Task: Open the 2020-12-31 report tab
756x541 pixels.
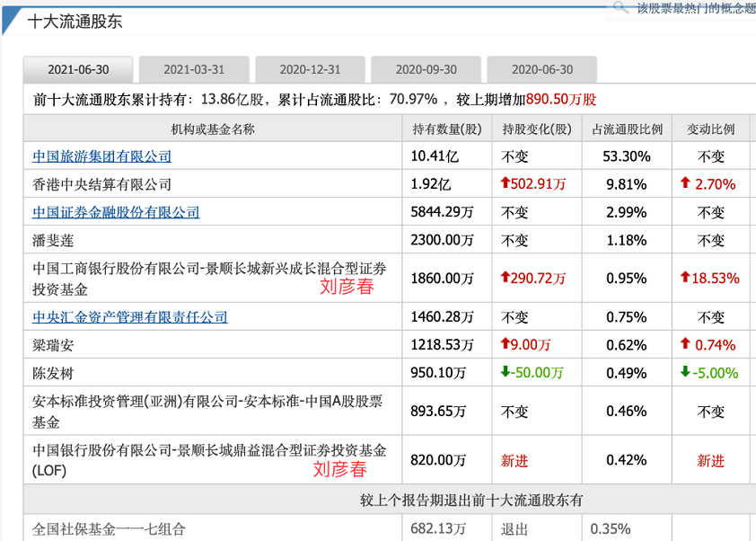Action: [310, 69]
